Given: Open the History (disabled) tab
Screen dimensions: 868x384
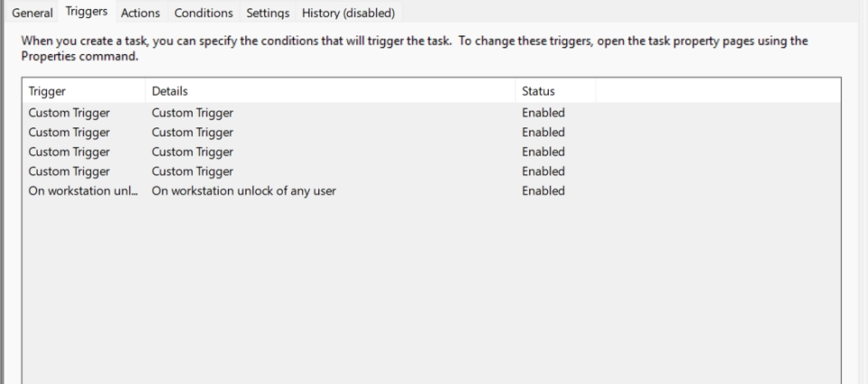Looking at the screenshot, I should click(348, 13).
